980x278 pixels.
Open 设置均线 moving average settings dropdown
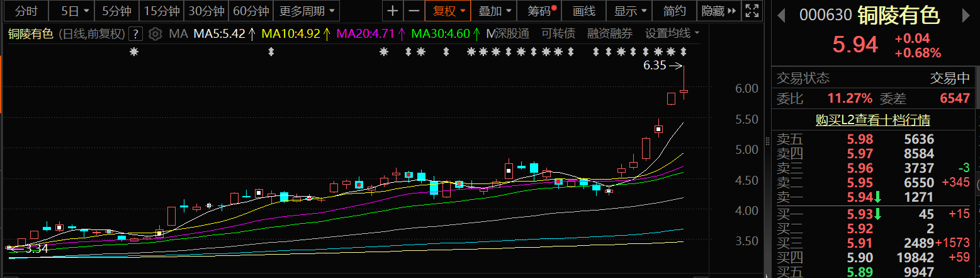(672, 33)
